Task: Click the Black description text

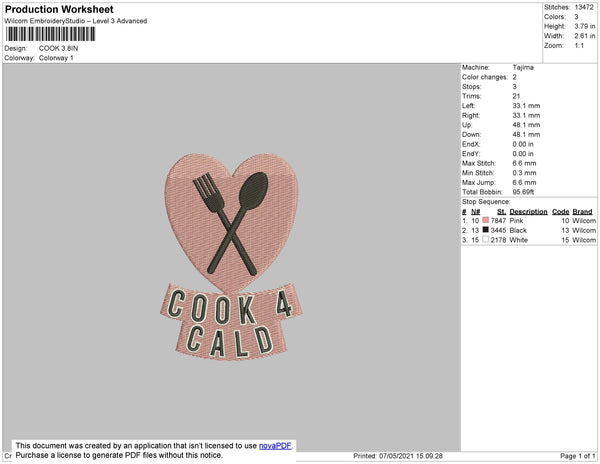Action: click(518, 230)
